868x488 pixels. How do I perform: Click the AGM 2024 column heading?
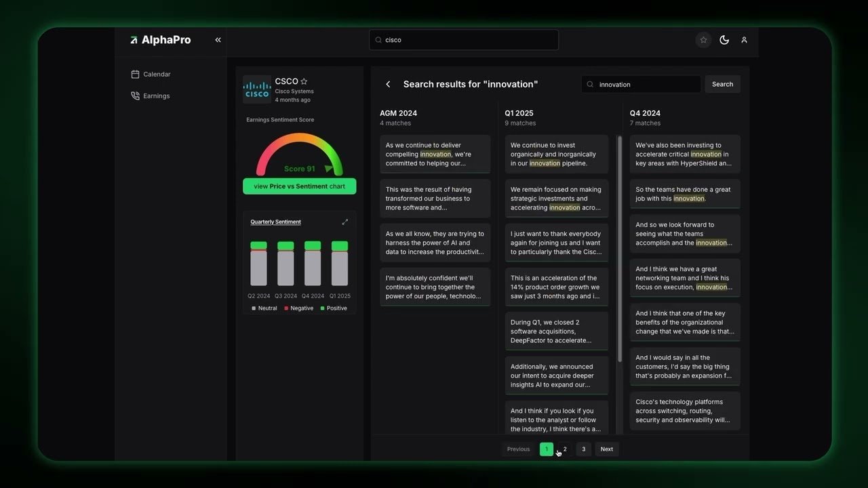398,113
